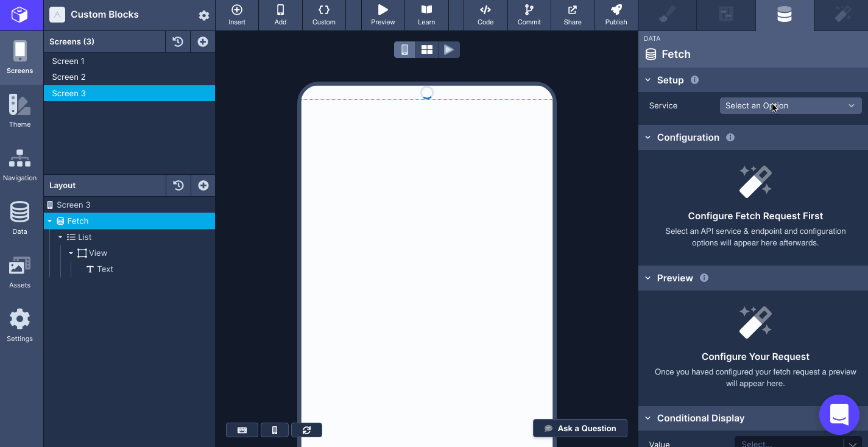Click the Ask a Question button
The height and width of the screenshot is (447, 868).
point(580,428)
